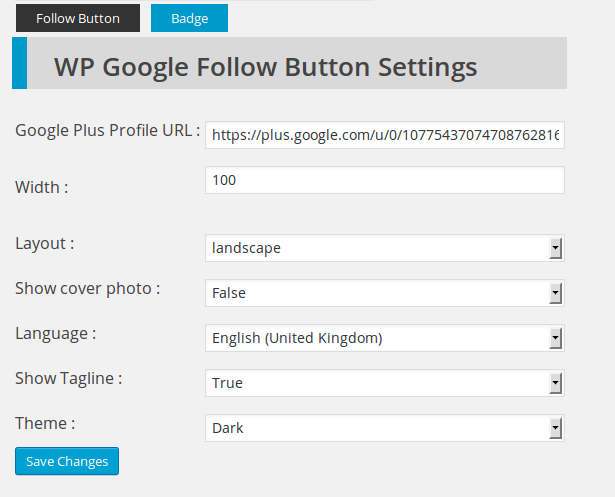Switch to the Follow Button tab
This screenshot has height=497, width=615.
click(x=78, y=18)
